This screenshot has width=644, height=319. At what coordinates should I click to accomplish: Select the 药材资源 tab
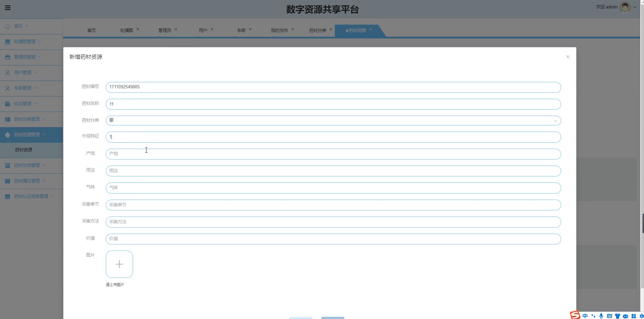(x=357, y=30)
